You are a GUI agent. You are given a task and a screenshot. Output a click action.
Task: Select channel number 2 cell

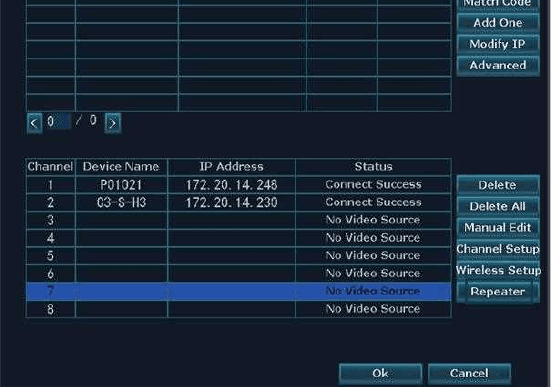(x=51, y=202)
